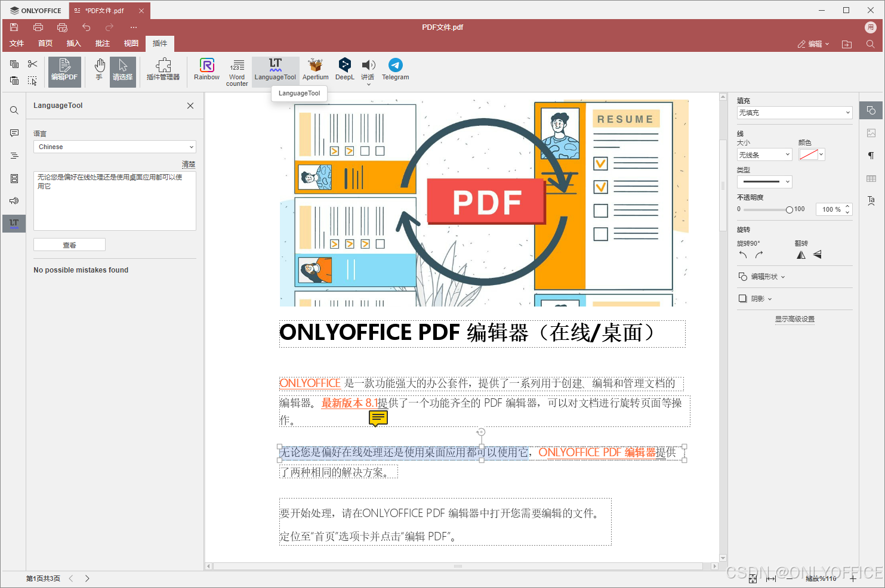Open table settings in right sidebar
885x588 pixels.
(871, 178)
